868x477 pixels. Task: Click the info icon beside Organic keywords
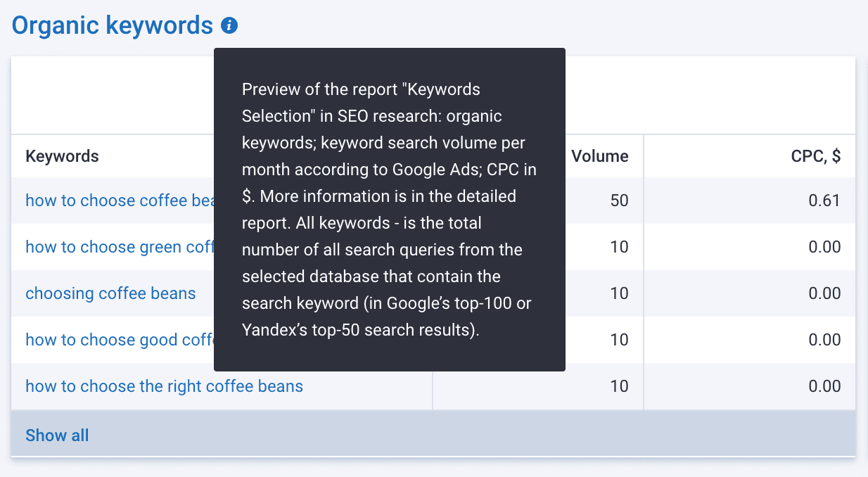[229, 26]
